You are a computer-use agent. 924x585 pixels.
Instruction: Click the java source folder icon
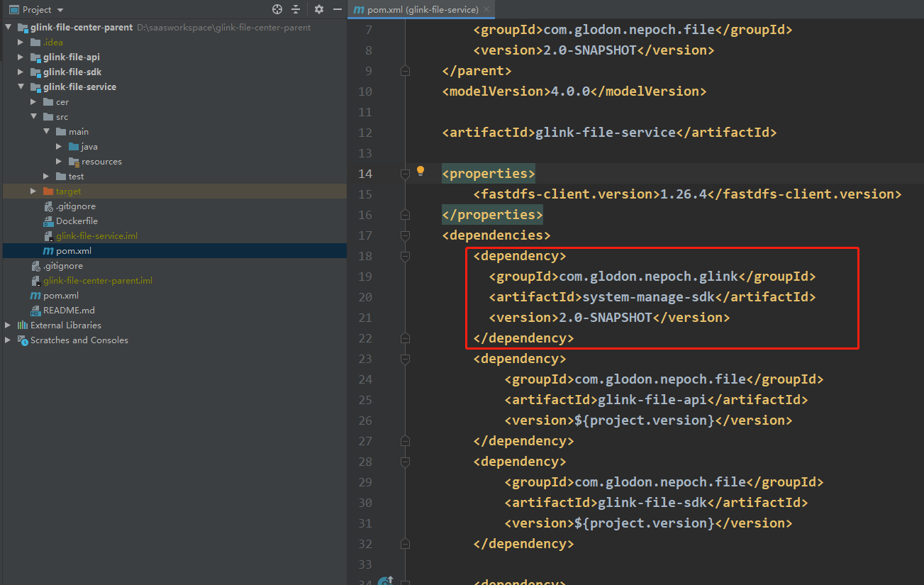pyautogui.click(x=74, y=146)
